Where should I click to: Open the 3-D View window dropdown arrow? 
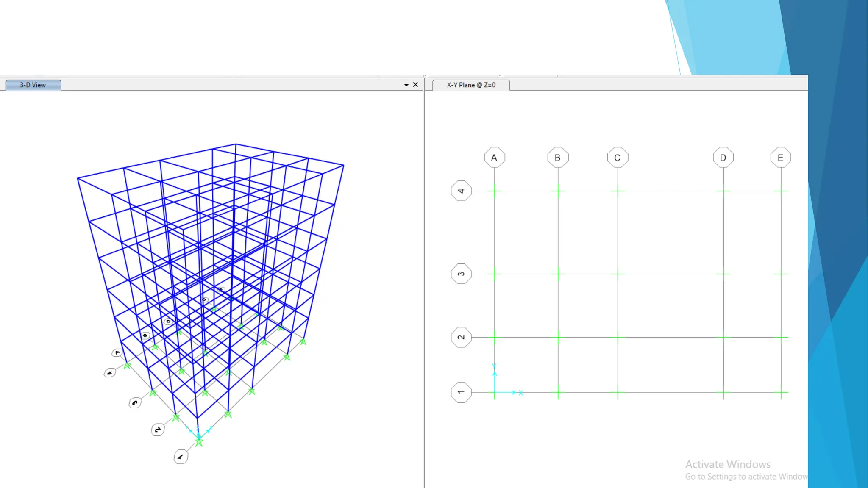click(406, 85)
